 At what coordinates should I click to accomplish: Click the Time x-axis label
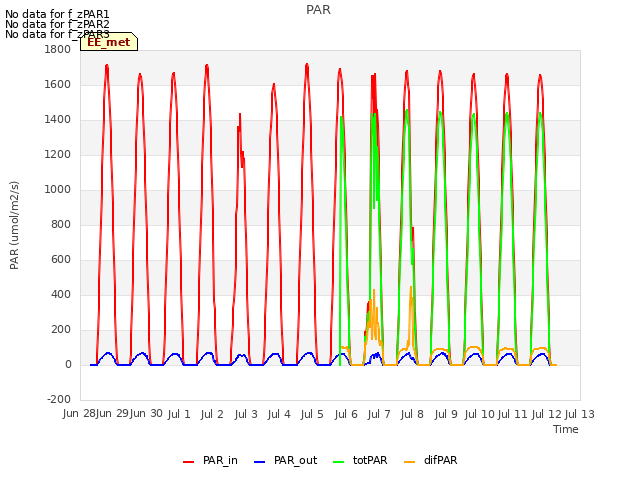(566, 429)
